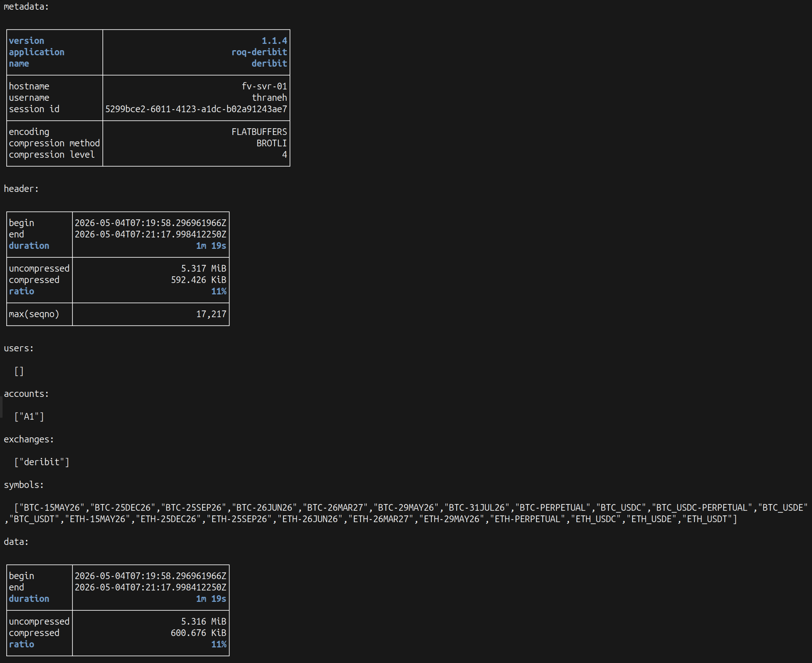Screen dimensions: 812x663
Task: Click the symbol "ETH-29MAY26"
Action: point(452,519)
